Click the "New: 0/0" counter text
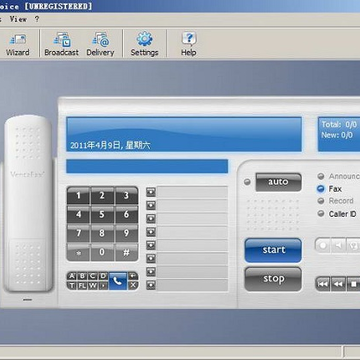Image resolution: width=360 pixels, height=360 pixels. 337,135
